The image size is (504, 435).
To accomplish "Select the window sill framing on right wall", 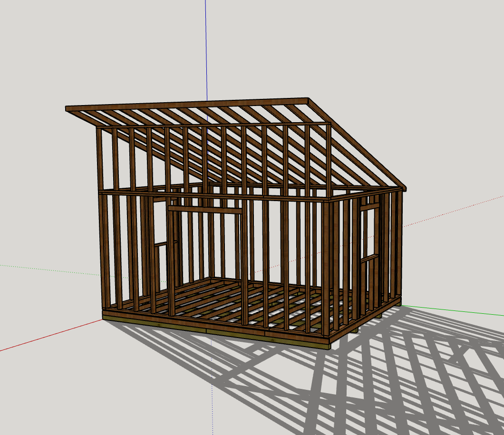I will pyautogui.click(x=369, y=258).
